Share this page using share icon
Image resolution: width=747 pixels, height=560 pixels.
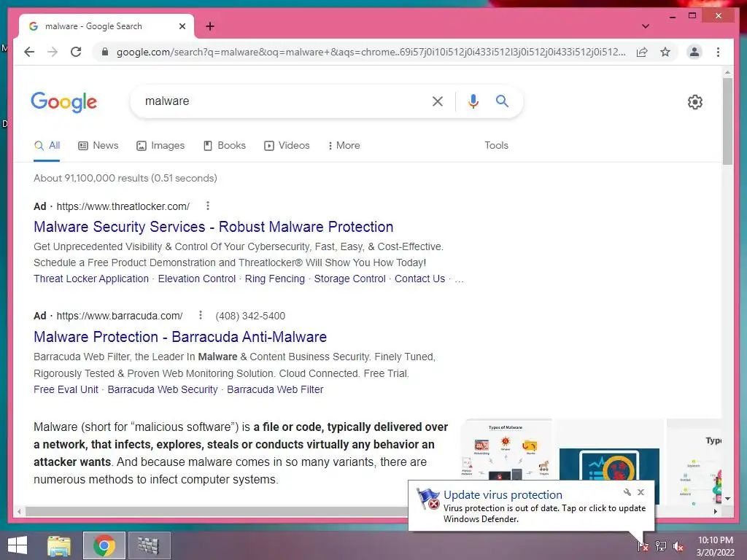tap(642, 52)
